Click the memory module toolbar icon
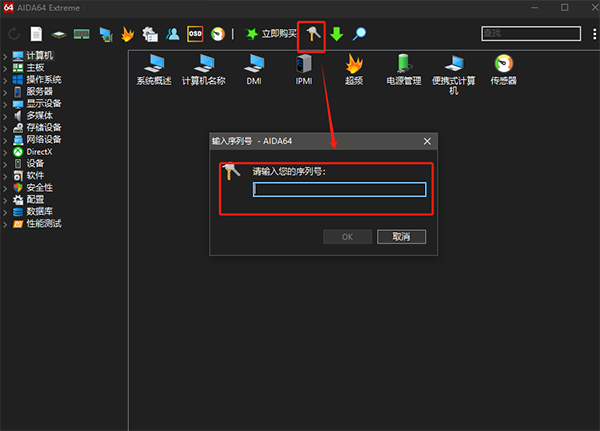This screenshot has width=600, height=431. point(82,34)
